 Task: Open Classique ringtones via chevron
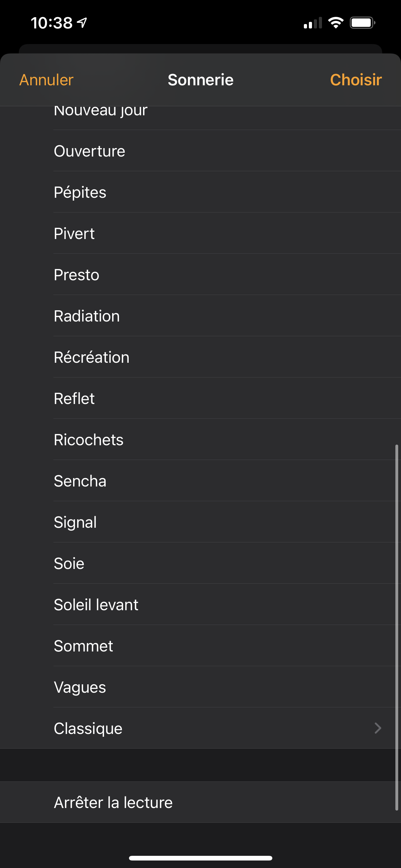point(378,728)
